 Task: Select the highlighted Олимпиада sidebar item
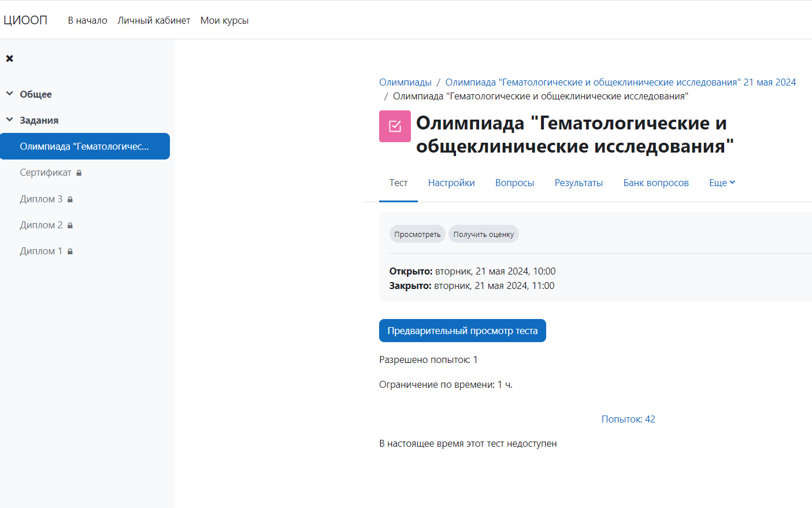tap(84, 146)
